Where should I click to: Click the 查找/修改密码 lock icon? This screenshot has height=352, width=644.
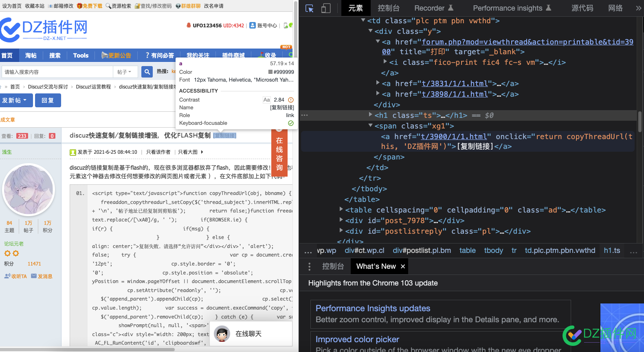click(137, 6)
